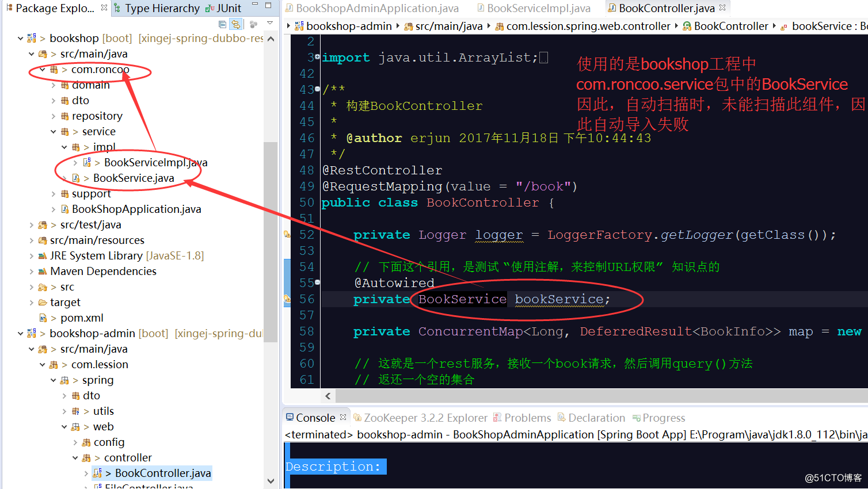The image size is (868, 489).
Task: Click the warning marker on line 56
Action: point(287,299)
